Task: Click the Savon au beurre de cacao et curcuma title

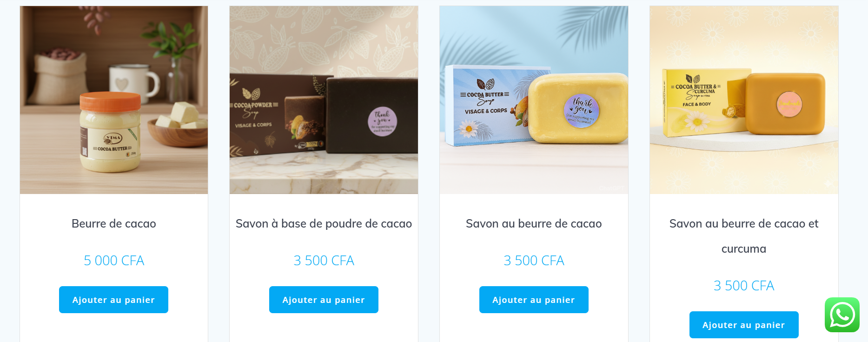Action: (x=744, y=236)
